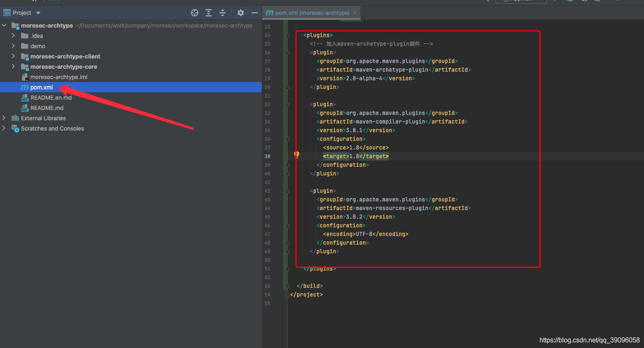Screen dimensions: 644x348
Task: Collapse the moresec-archtype root node
Action: [x=4, y=26]
